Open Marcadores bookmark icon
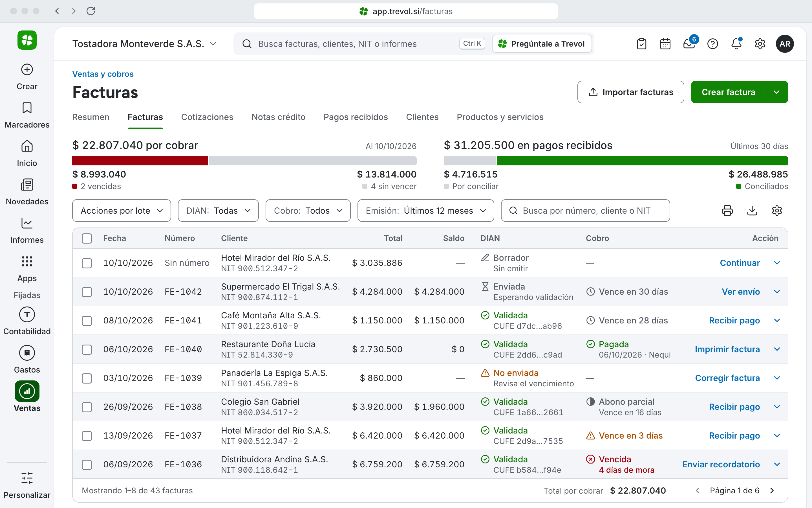The width and height of the screenshot is (812, 508). (x=27, y=108)
